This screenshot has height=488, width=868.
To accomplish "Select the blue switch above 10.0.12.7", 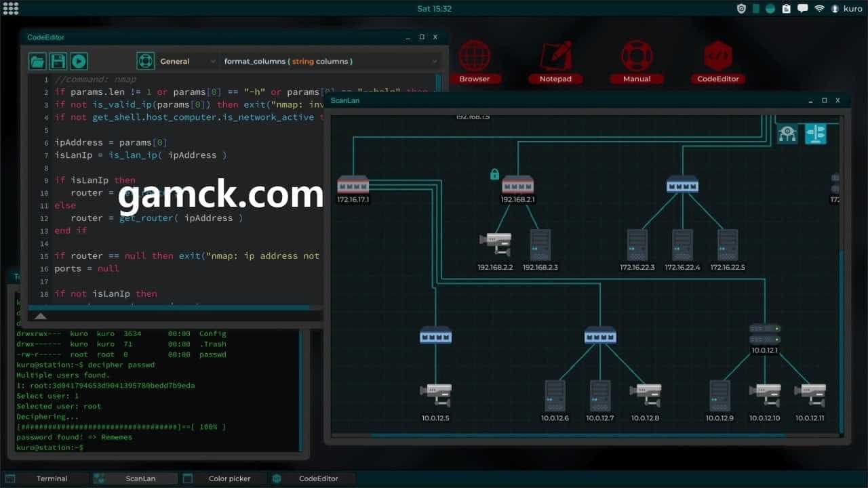I will (600, 335).
